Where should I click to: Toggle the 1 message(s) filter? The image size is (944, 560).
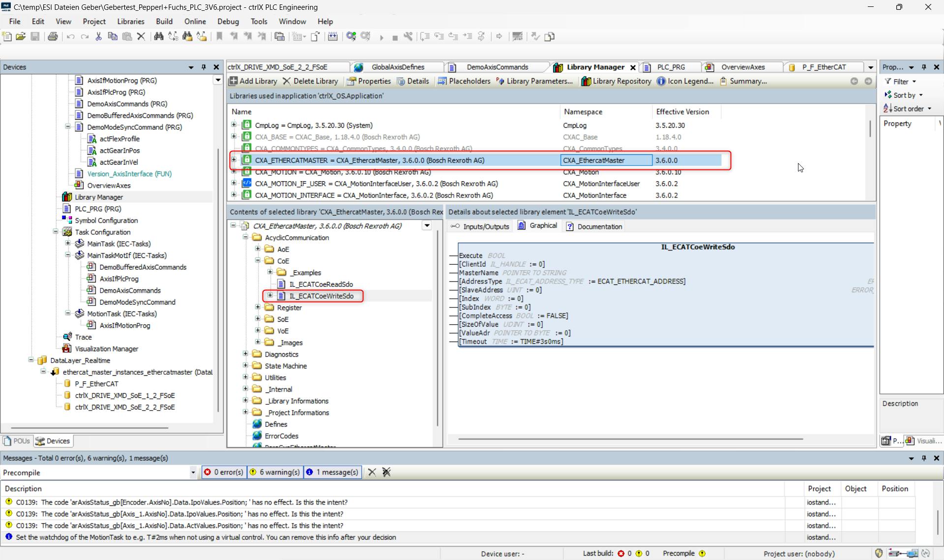(x=333, y=472)
